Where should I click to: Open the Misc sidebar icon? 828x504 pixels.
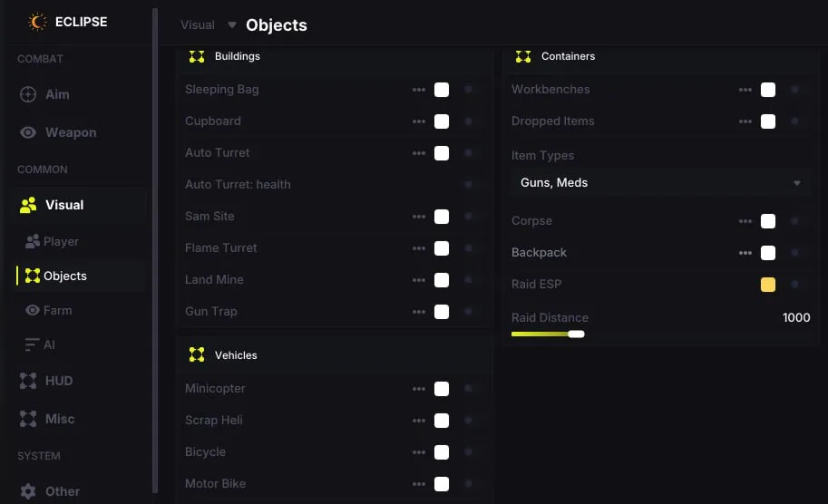28,419
